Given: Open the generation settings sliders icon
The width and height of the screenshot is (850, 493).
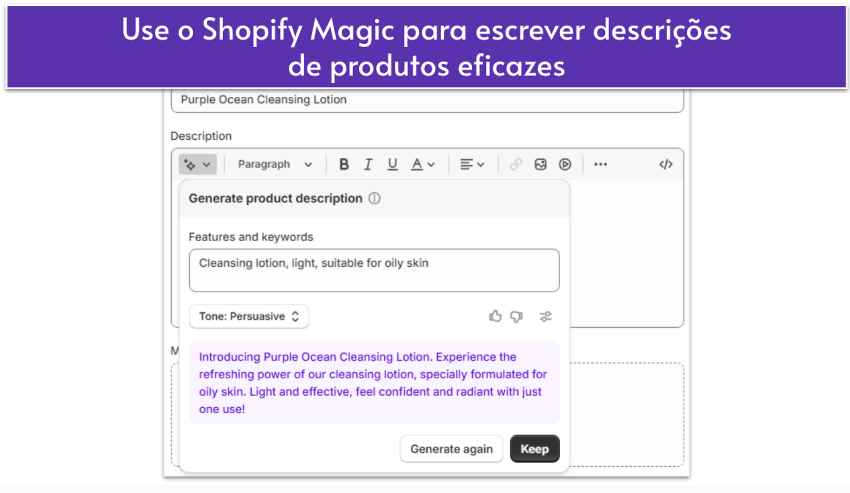Looking at the screenshot, I should (x=546, y=316).
